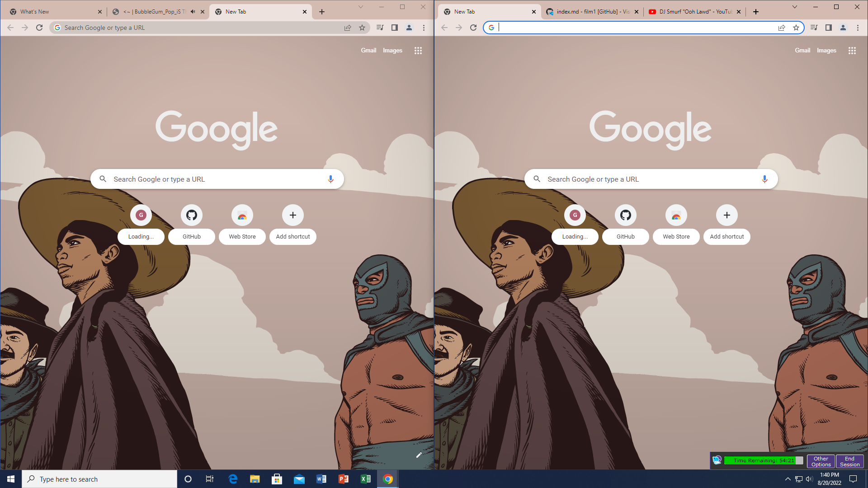The width and height of the screenshot is (868, 488).
Task: Toggle side panel in right Chrome window
Action: [x=828, y=28]
